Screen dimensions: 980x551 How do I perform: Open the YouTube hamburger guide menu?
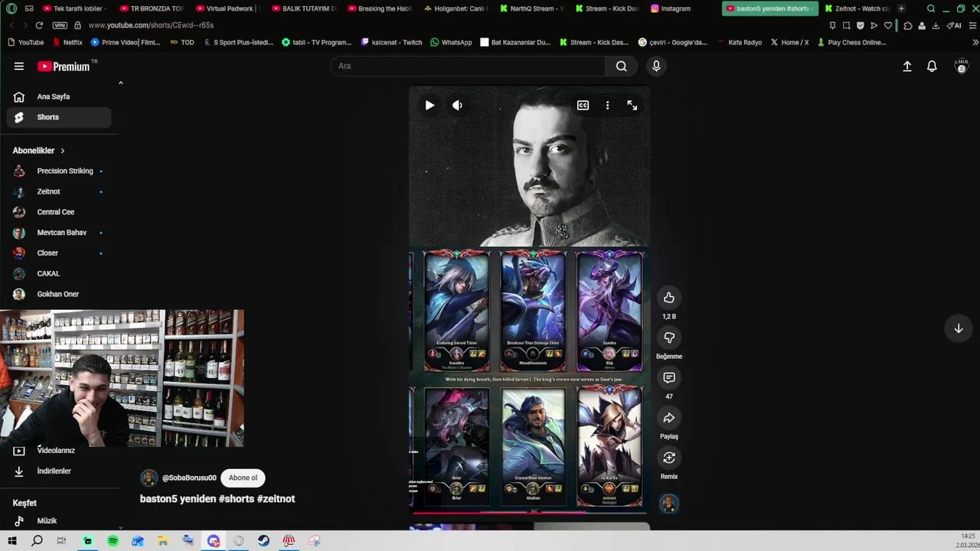point(18,67)
